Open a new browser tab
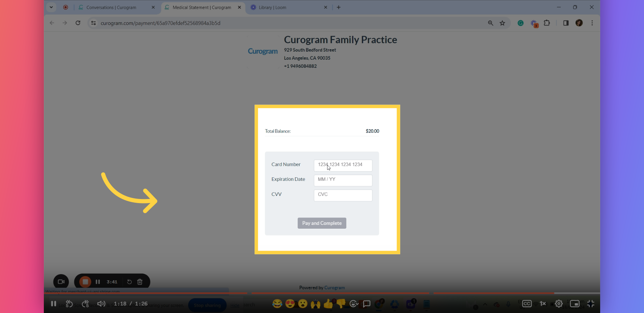This screenshot has height=313, width=644. click(x=339, y=7)
